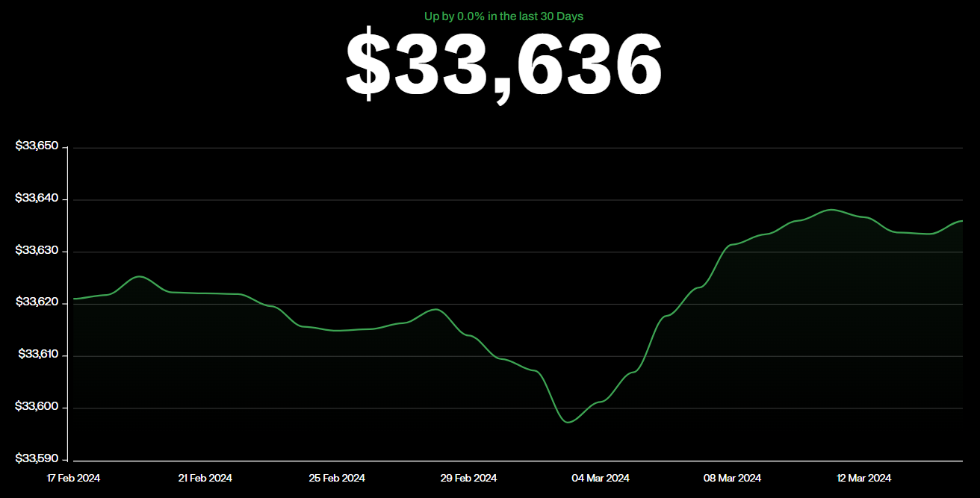
Task: Select the $33,610 y-axis label
Action: click(x=38, y=354)
